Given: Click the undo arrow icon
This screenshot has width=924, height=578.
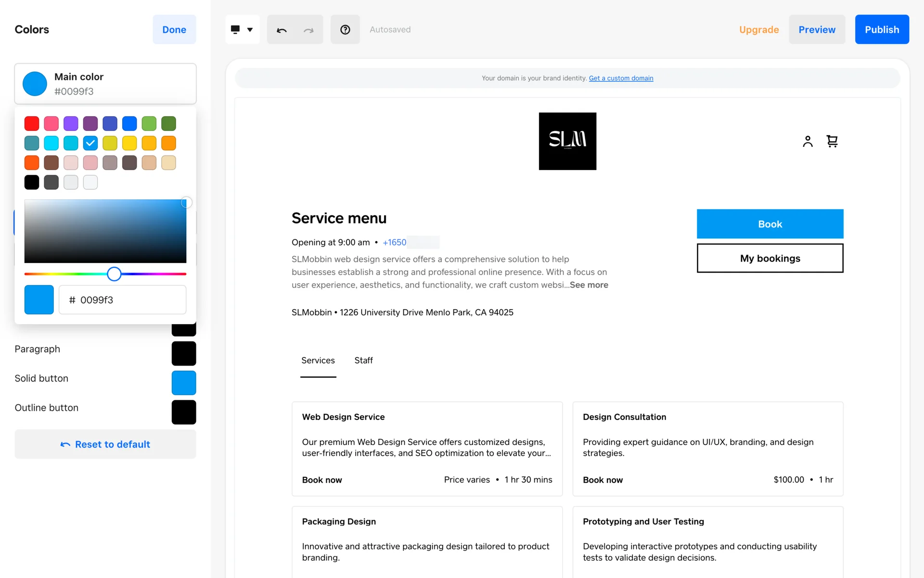Looking at the screenshot, I should [x=282, y=30].
